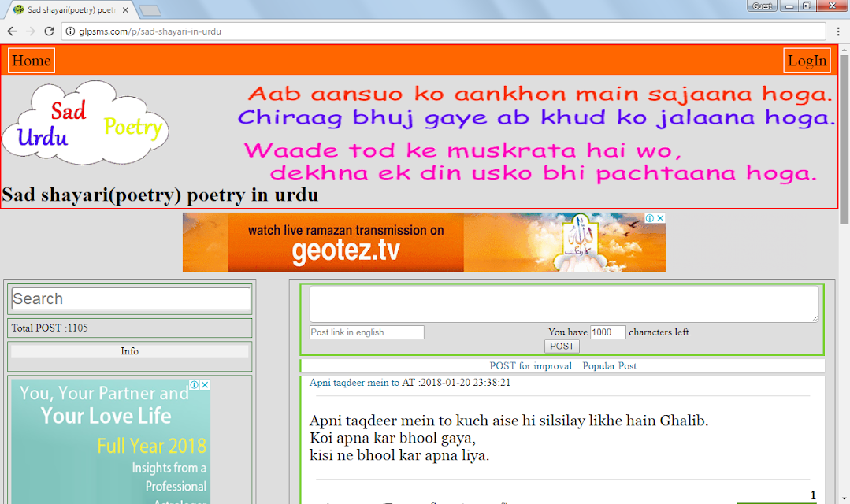Open the Popular Post link
Viewport: 850px width, 504px height.
(609, 366)
